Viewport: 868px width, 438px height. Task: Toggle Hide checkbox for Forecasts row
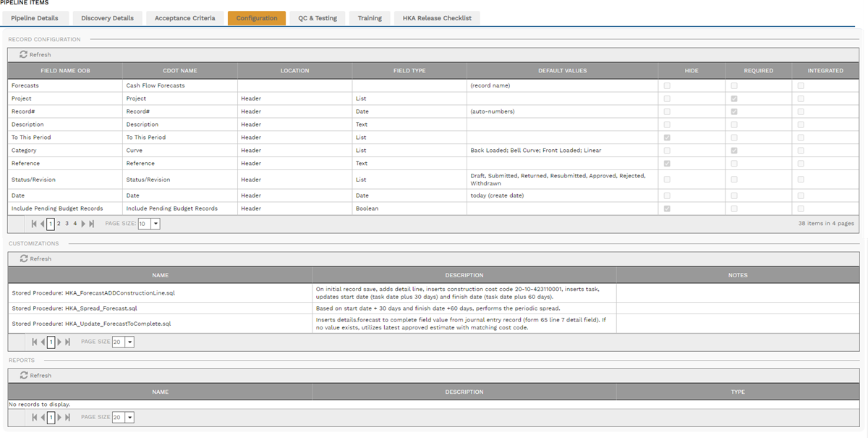[x=667, y=85]
